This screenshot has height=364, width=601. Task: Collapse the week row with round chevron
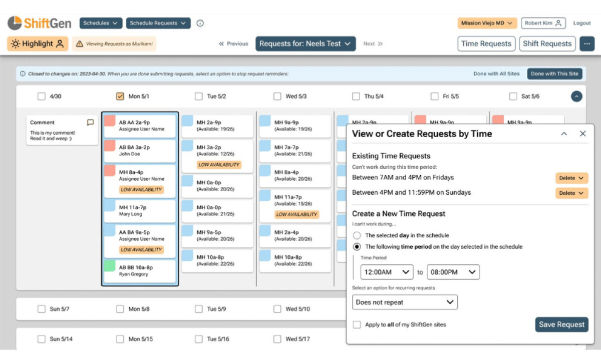tap(576, 96)
